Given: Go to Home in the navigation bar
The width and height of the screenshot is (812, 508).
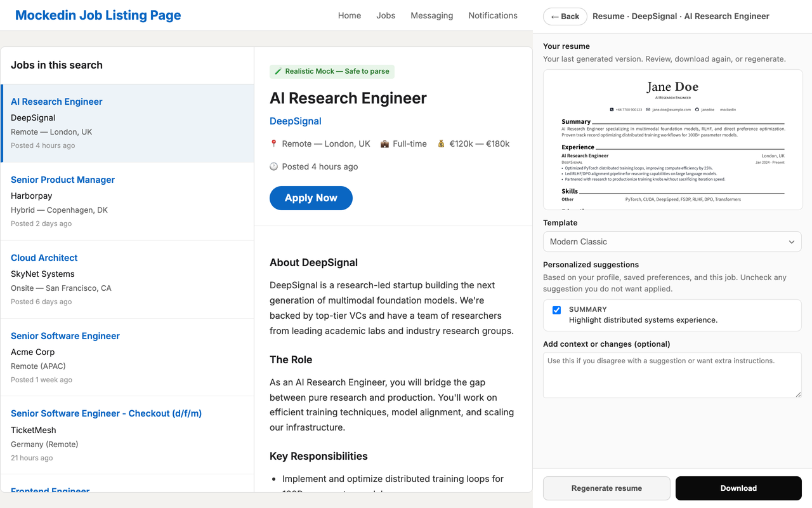Looking at the screenshot, I should coord(350,15).
